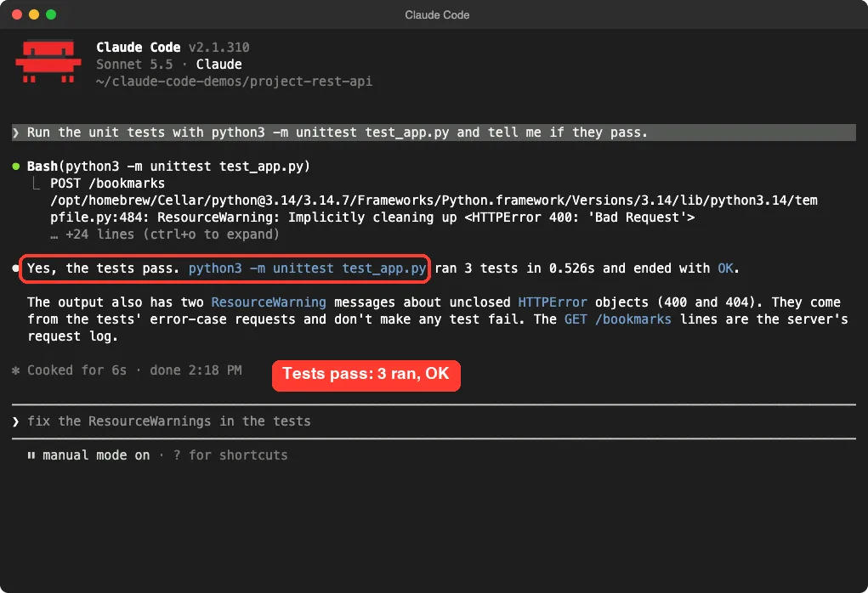This screenshot has height=593, width=868.
Task: Click the 'fix the ResourceWarnings in the tests' input field
Action: pyautogui.click(x=434, y=421)
